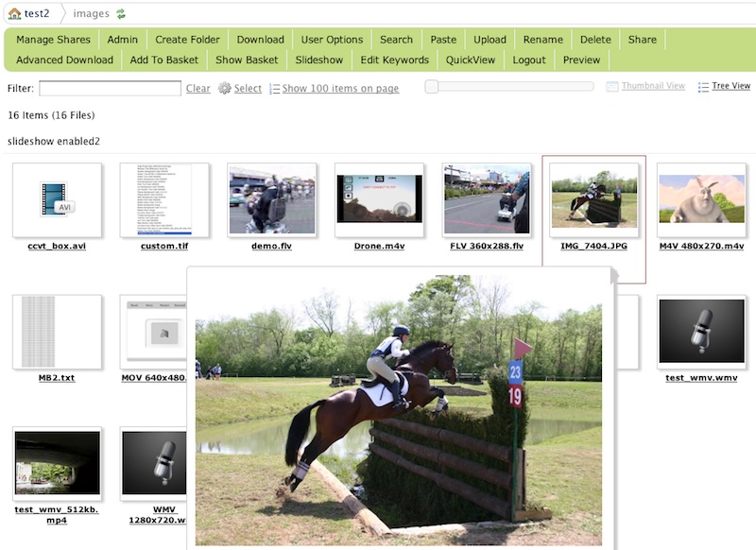Image resolution: width=756 pixels, height=550 pixels.
Task: Open User Options menu
Action: (332, 40)
